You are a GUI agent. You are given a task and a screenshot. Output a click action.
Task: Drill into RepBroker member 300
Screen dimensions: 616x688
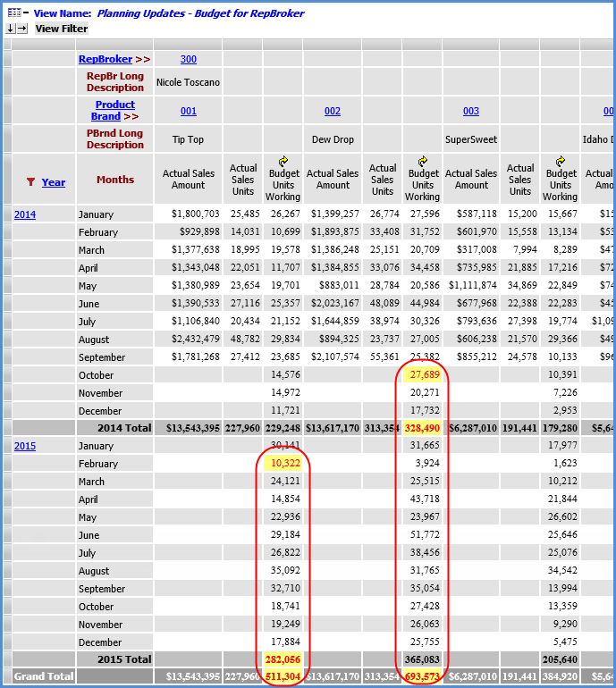coord(188,59)
